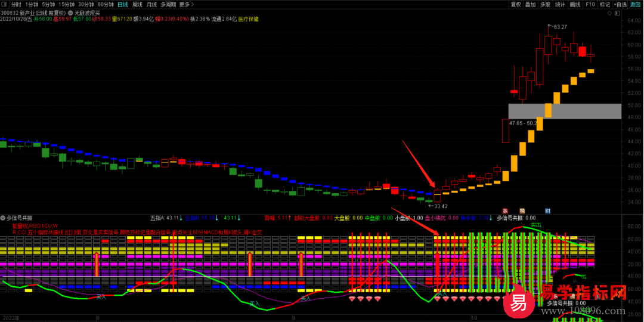Click the 盘小绩优: 0.00 value

point(441,218)
